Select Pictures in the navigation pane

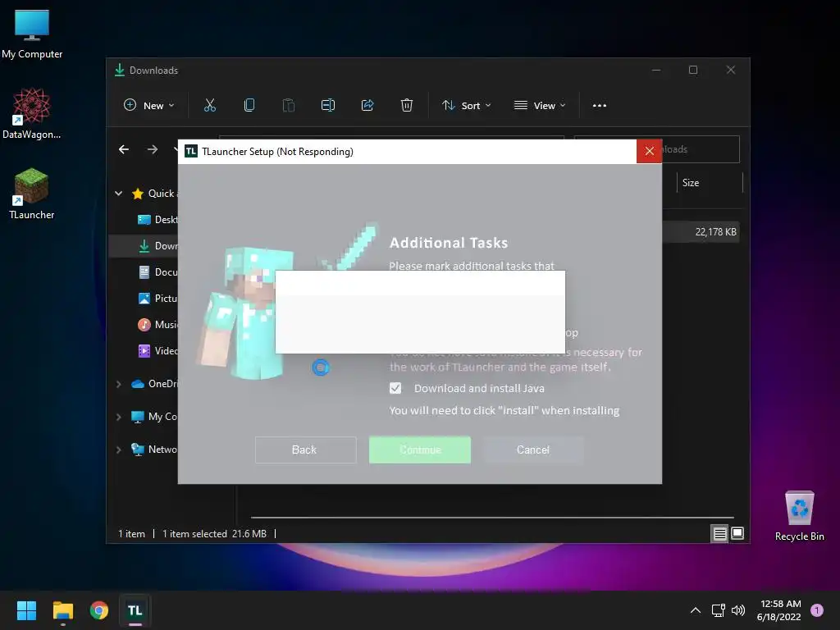pyautogui.click(x=157, y=299)
